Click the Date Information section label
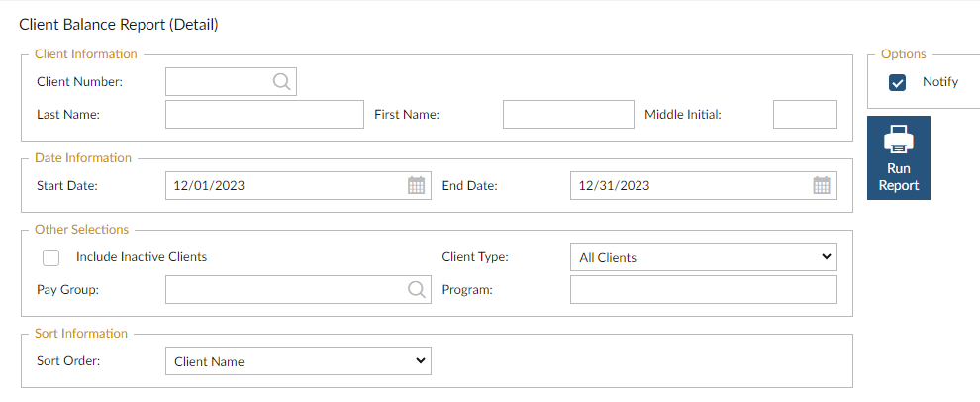This screenshot has width=980, height=402. coord(83,158)
